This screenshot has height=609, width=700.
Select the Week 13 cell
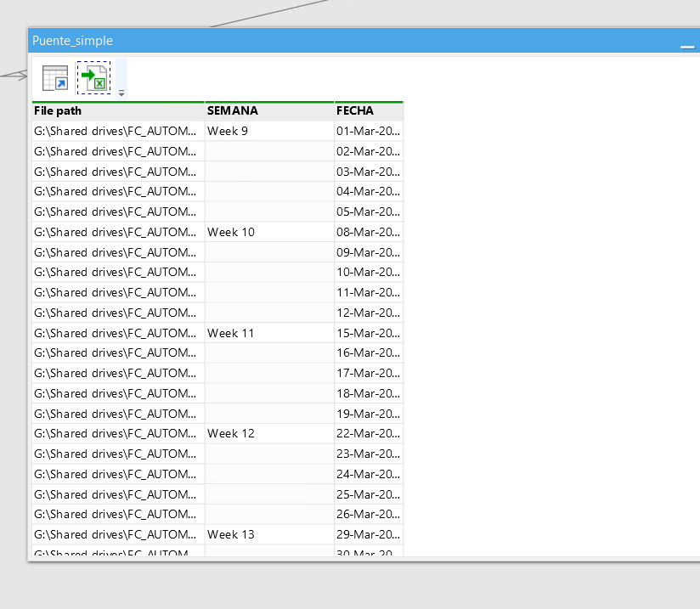pyautogui.click(x=269, y=534)
